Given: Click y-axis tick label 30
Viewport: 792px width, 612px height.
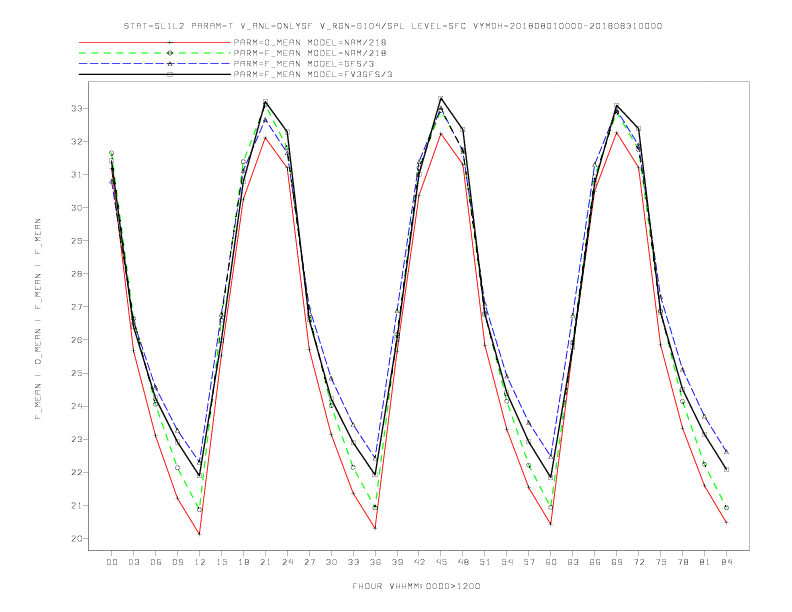Looking at the screenshot, I should click(77, 208).
